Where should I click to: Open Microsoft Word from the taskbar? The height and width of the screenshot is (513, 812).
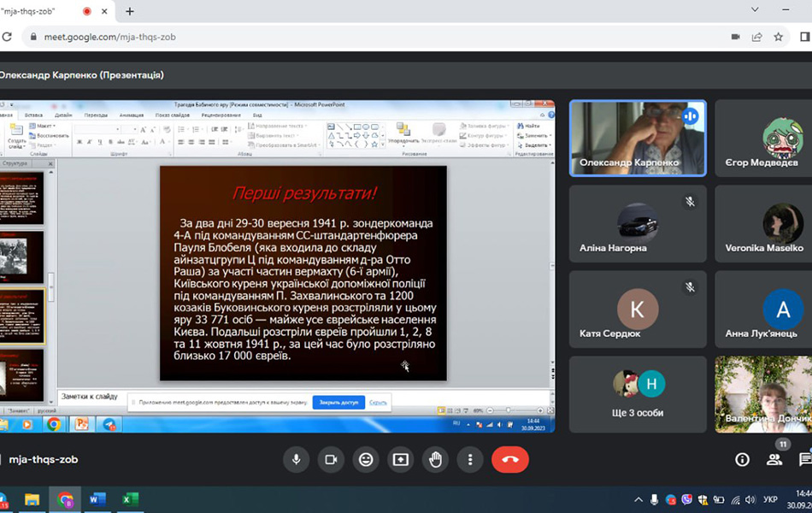coord(97,499)
